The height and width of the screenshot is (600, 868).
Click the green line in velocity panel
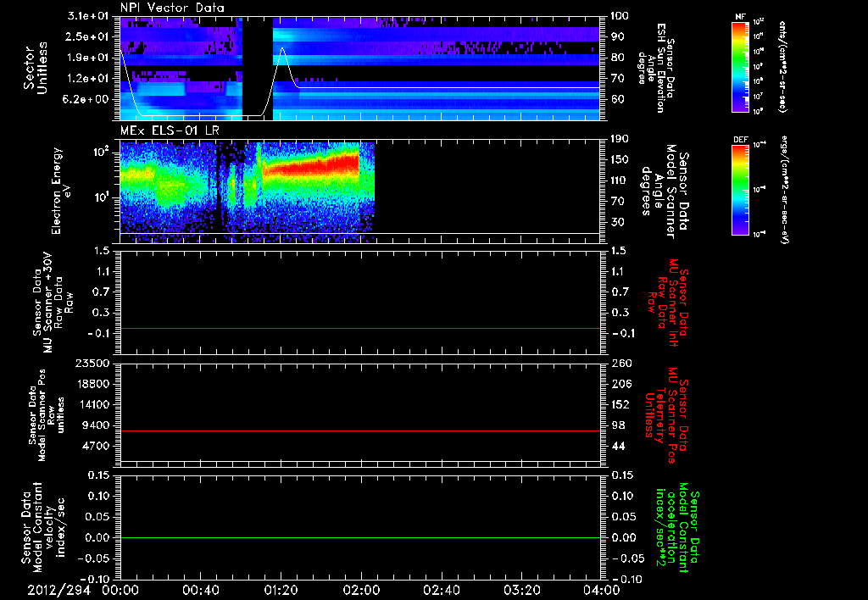pyautogui.click(x=359, y=537)
